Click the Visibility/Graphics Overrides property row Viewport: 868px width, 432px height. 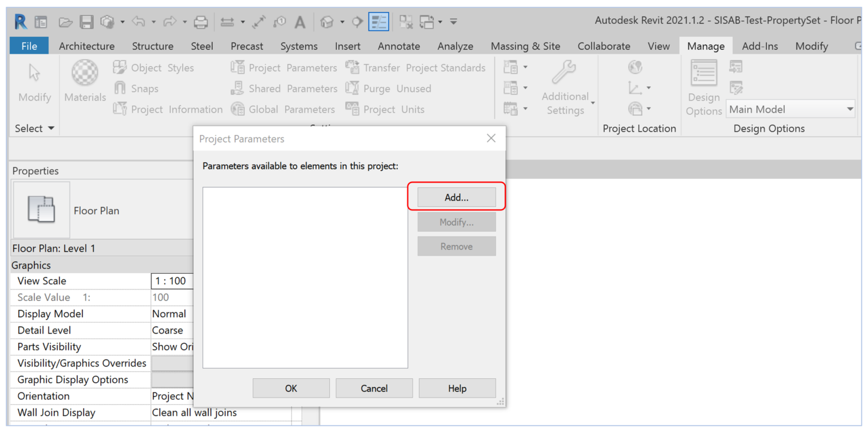102,363
